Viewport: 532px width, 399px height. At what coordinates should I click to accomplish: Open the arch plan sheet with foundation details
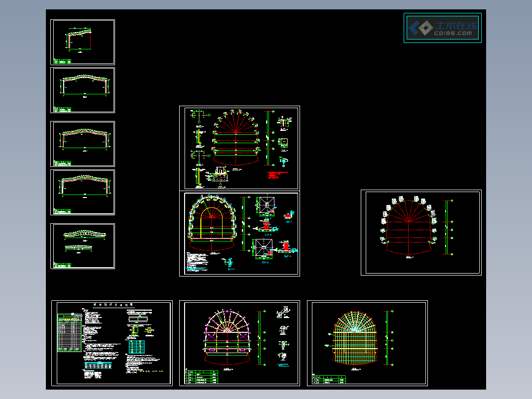(239, 234)
